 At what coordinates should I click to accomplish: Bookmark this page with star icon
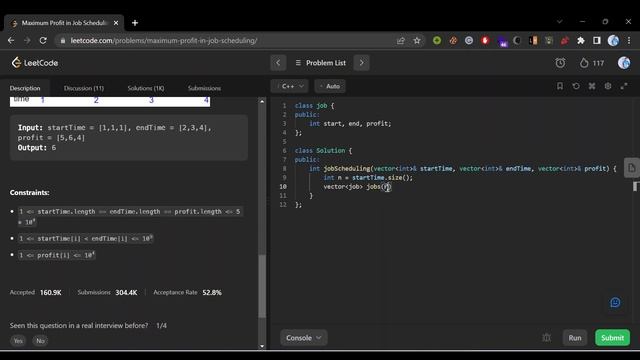point(417,40)
